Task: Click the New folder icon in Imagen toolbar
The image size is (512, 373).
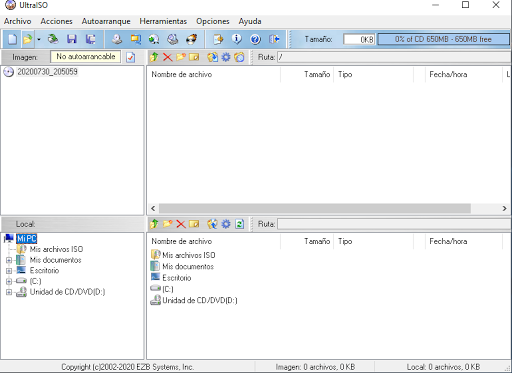Action: click(181, 57)
